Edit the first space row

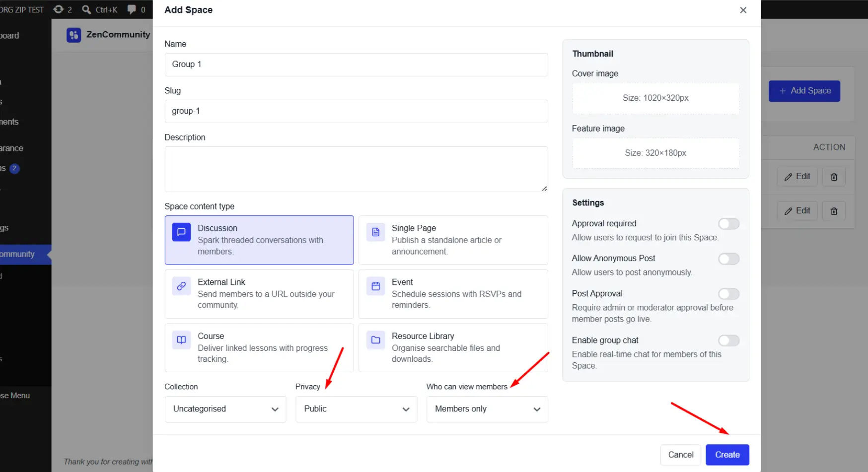tap(797, 177)
